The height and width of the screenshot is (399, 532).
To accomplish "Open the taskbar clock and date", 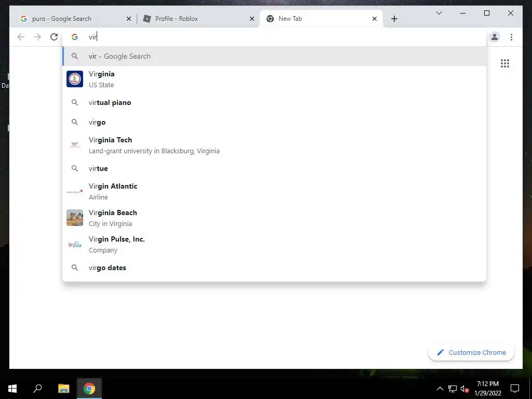I will click(x=487, y=389).
